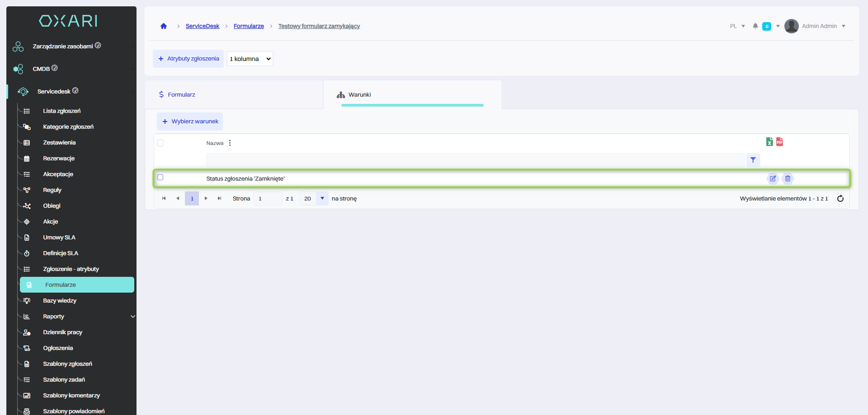This screenshot has width=868, height=415.
Task: Click the Wybierz warunek button
Action: 190,121
